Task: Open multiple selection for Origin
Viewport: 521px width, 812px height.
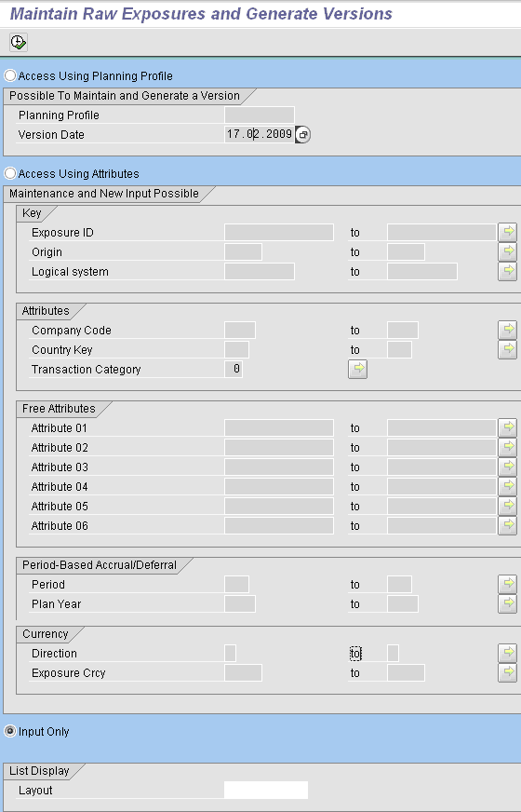Action: click(508, 251)
